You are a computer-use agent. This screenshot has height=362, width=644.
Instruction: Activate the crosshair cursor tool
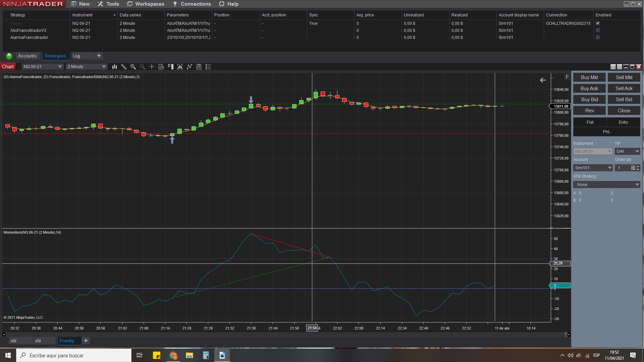tap(152, 67)
